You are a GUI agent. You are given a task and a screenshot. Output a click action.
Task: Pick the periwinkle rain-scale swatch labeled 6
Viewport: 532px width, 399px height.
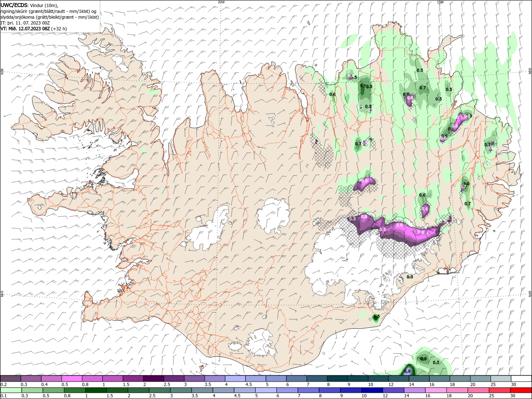(x=287, y=390)
